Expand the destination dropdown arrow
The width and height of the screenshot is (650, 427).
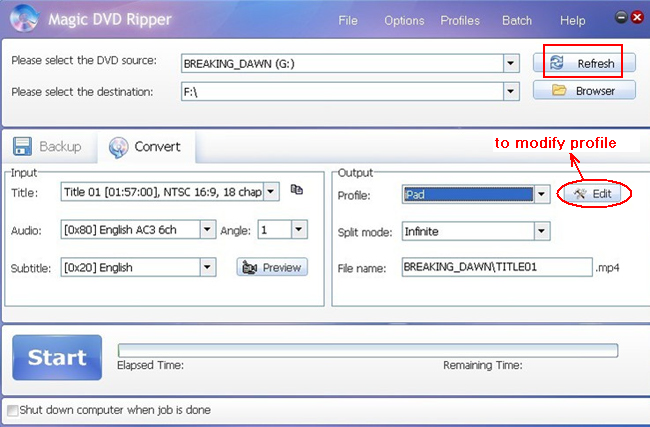tap(511, 91)
